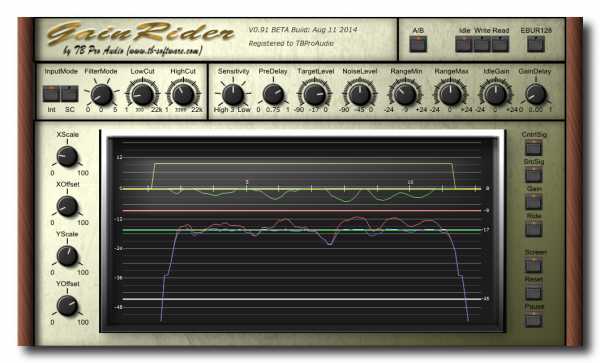Toggle the A/B comparison button
600x363 pixels.
[x=418, y=44]
